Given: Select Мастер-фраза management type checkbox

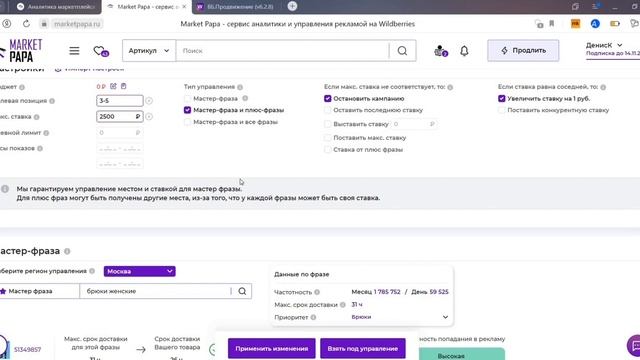Looking at the screenshot, I should 187,98.
